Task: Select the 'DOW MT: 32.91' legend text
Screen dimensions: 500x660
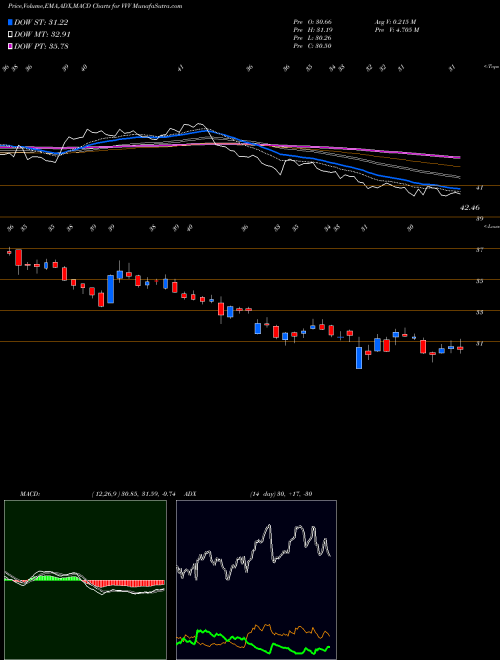Action: tap(42, 35)
